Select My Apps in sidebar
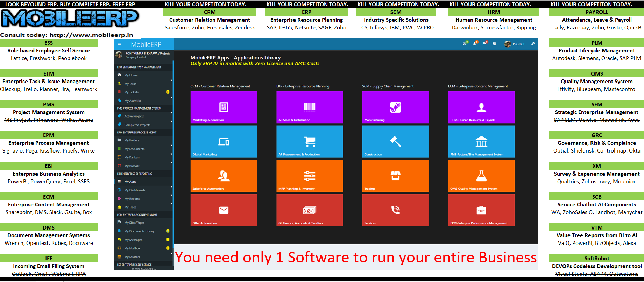 [143, 182]
